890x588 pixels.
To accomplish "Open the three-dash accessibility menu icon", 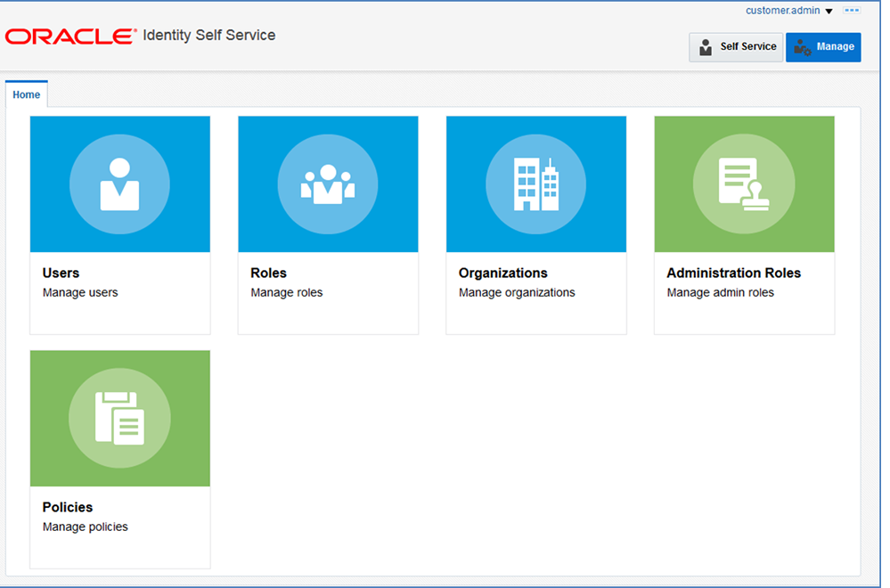I will coord(852,10).
